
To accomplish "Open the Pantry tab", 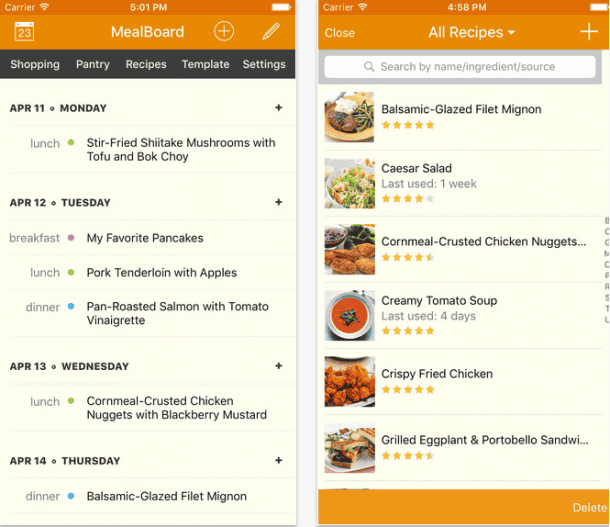I will click(93, 64).
